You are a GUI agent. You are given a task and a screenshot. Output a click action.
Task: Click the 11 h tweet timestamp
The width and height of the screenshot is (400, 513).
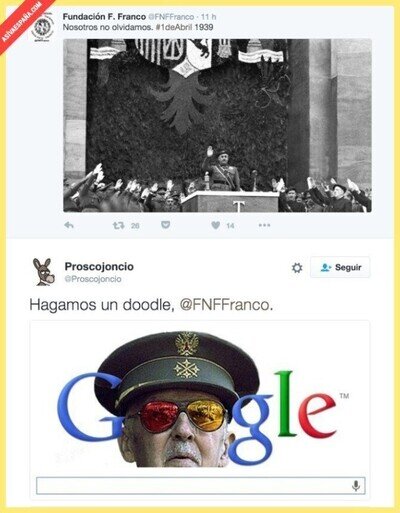coord(209,17)
